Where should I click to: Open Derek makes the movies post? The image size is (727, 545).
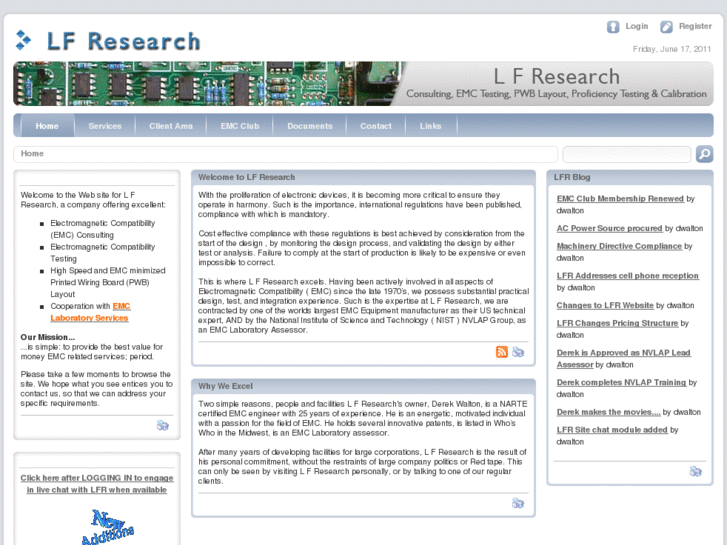[608, 412]
